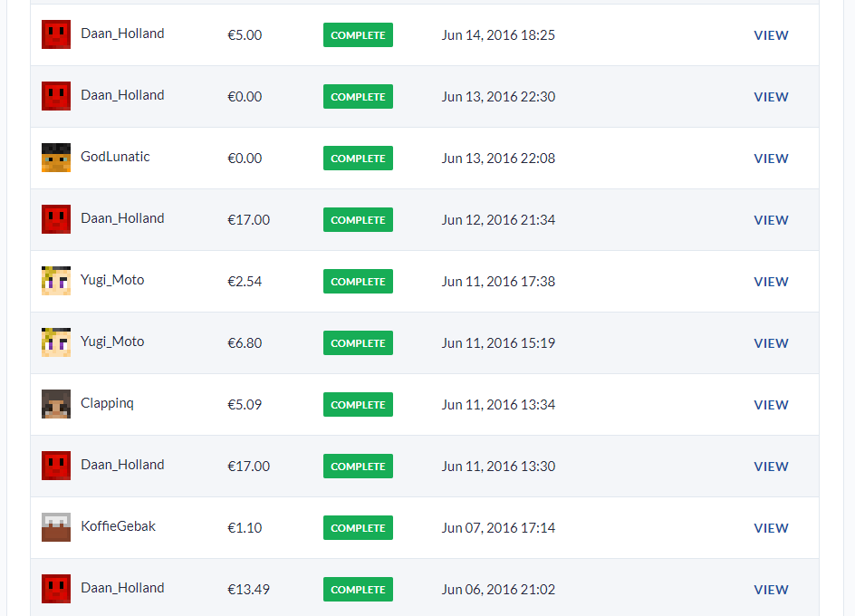Click Daan_Holland avatar on Jun 12 payment

[56, 219]
